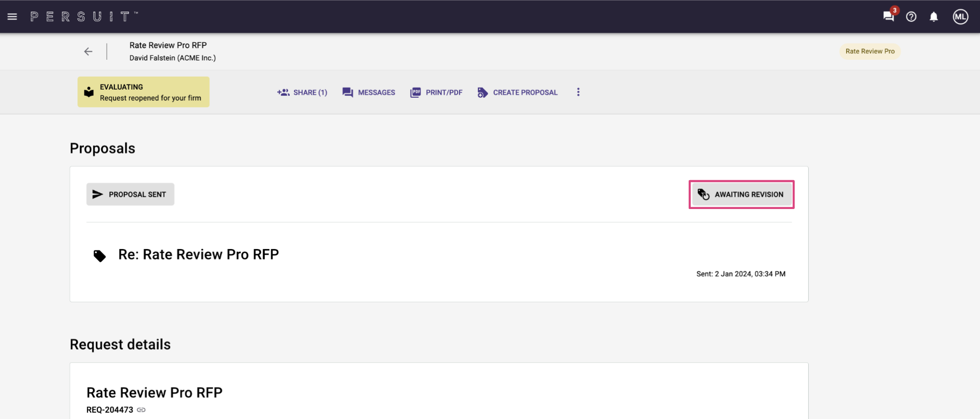Open the help question mark icon
Image resolution: width=980 pixels, height=419 pixels.
pos(911,17)
